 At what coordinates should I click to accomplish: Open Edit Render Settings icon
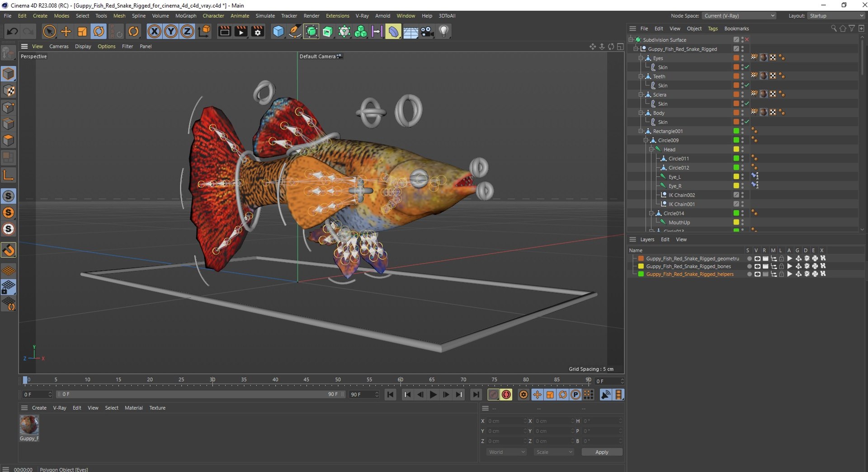pyautogui.click(x=258, y=31)
